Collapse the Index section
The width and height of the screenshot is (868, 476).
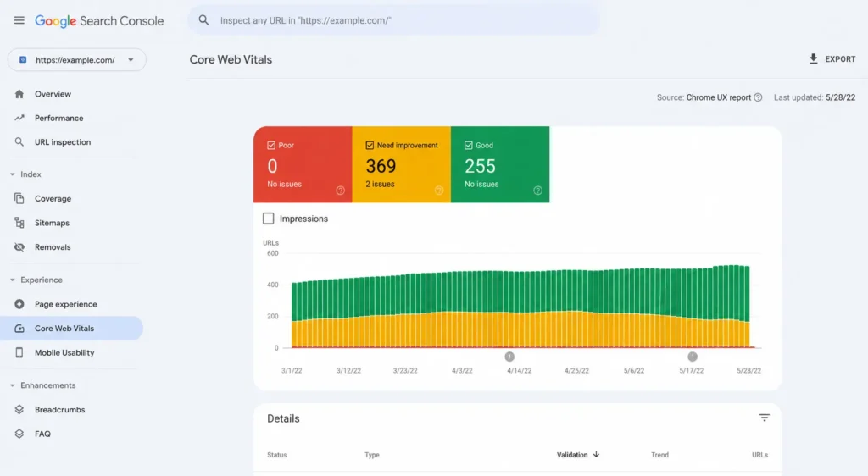pyautogui.click(x=12, y=174)
